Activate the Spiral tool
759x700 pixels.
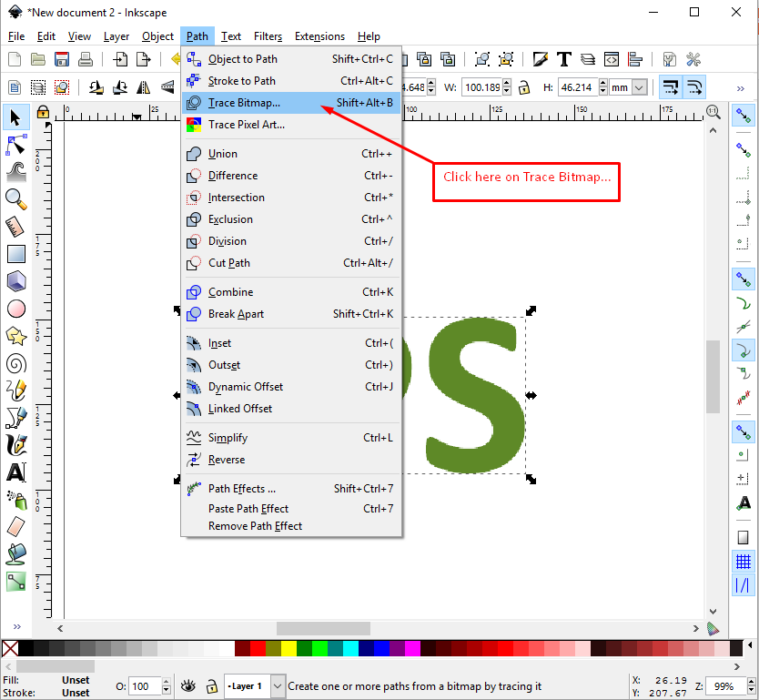click(x=15, y=362)
